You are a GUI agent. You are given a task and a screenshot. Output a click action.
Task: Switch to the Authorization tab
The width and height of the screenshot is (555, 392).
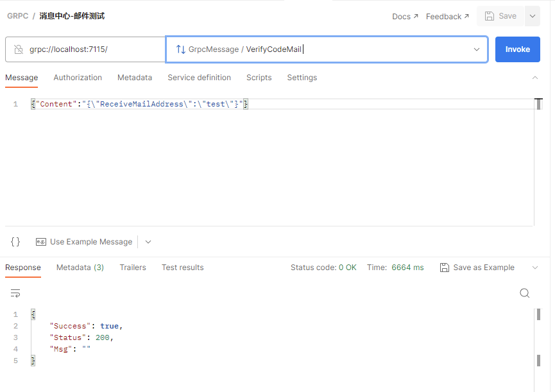coord(78,78)
